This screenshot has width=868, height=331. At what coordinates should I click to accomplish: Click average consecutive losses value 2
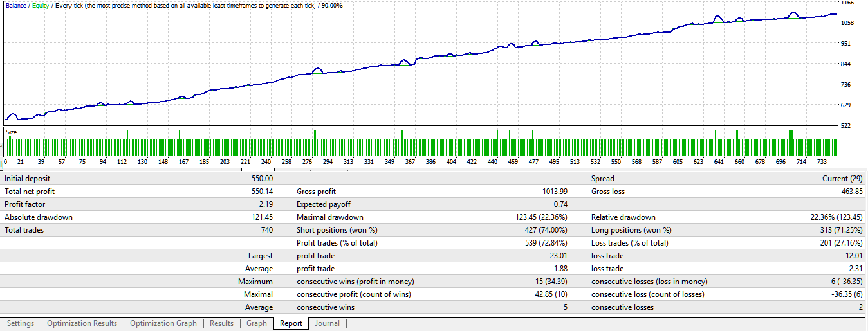[861, 307]
